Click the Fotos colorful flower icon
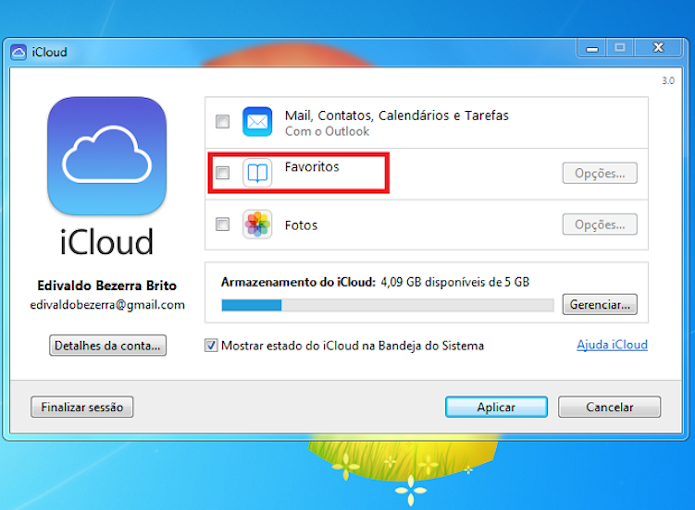 click(x=257, y=224)
